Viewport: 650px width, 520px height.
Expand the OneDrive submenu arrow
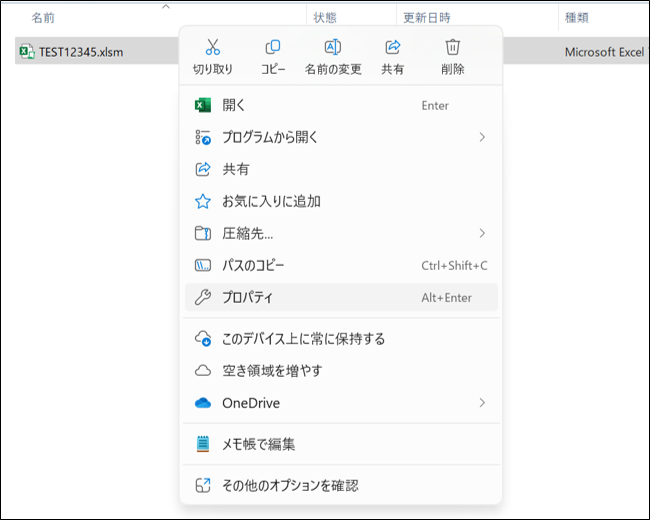click(482, 403)
